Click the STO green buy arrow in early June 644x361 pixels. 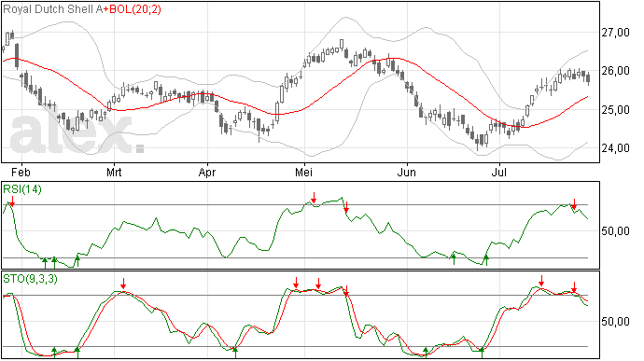[x=426, y=353]
